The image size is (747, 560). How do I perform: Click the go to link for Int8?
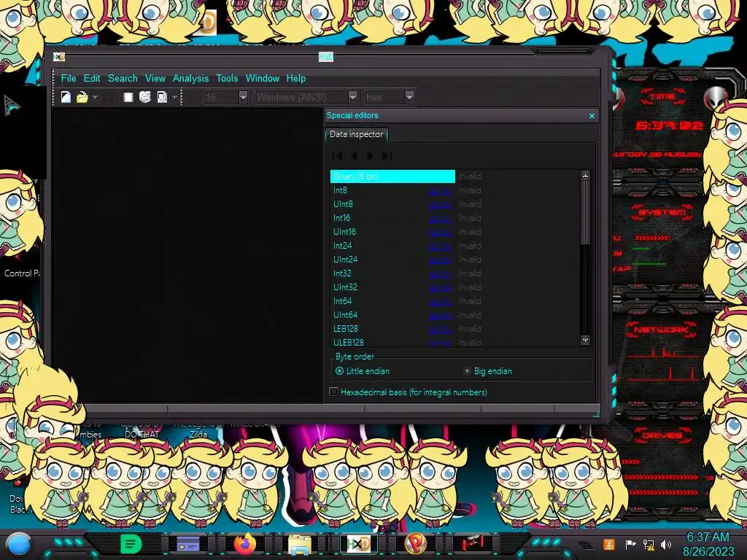440,190
